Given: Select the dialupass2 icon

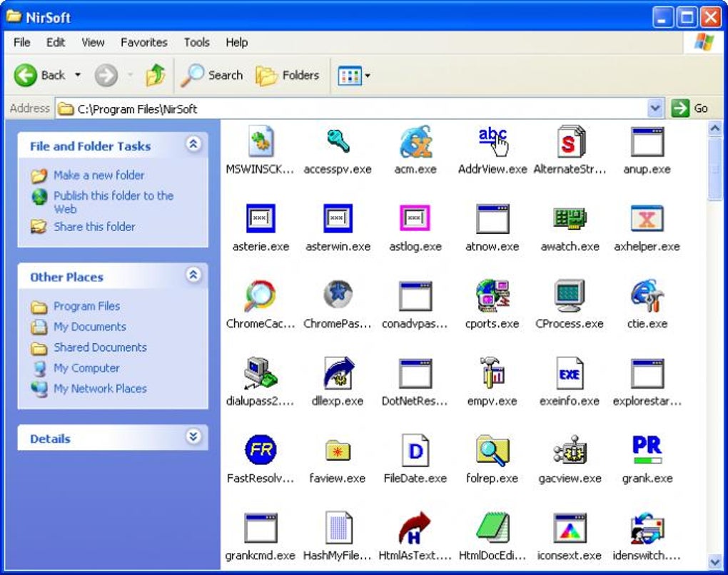Looking at the screenshot, I should point(261,372).
